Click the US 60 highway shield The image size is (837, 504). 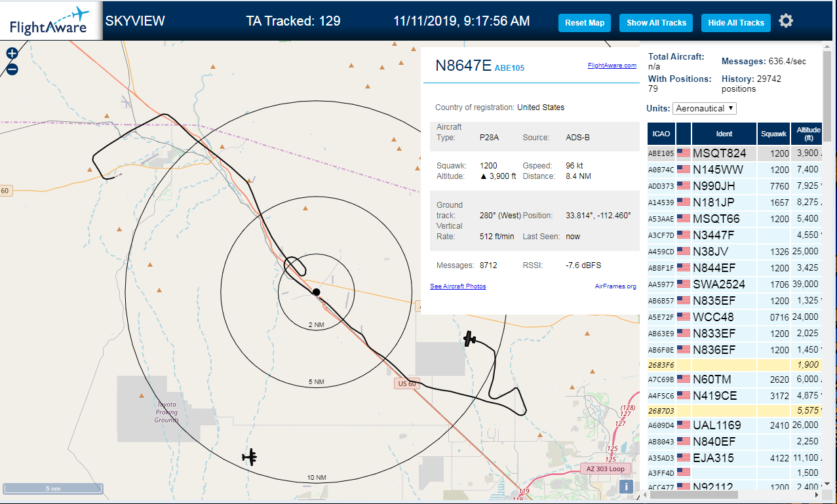(406, 383)
